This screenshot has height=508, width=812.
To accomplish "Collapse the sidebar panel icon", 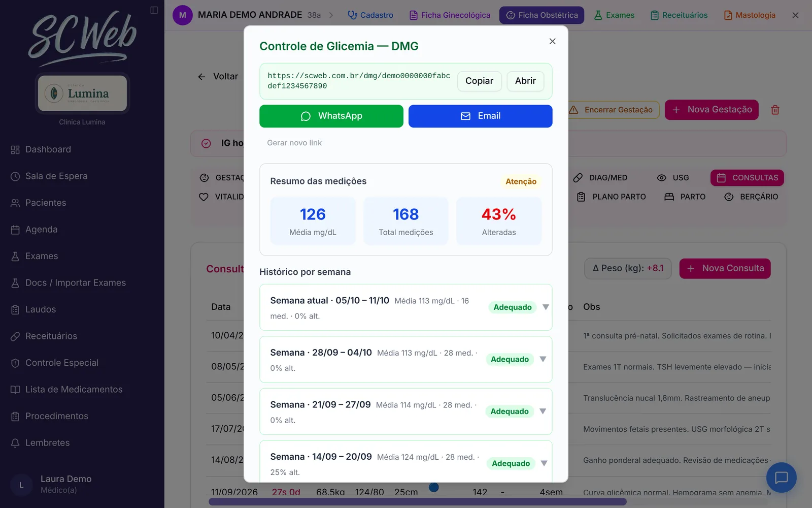I will click(x=154, y=10).
